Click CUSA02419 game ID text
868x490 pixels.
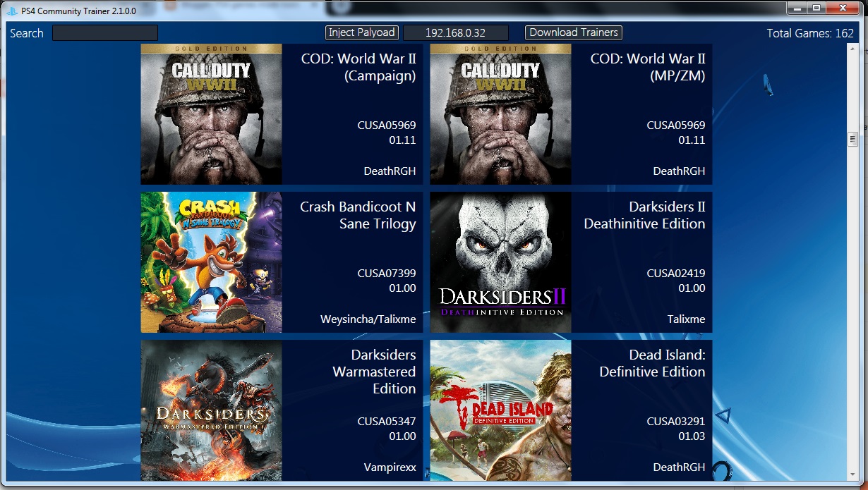pyautogui.click(x=676, y=274)
